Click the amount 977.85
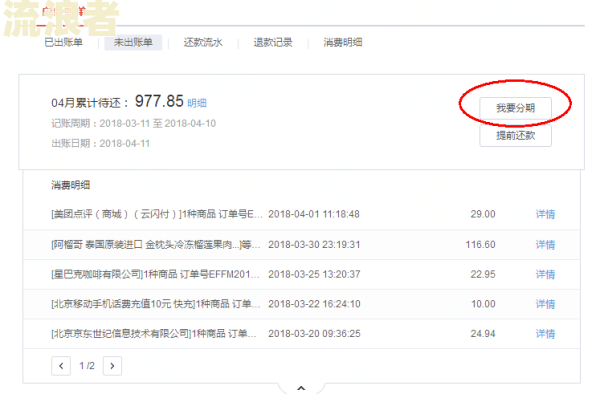This screenshot has height=394, width=600. pos(159,101)
